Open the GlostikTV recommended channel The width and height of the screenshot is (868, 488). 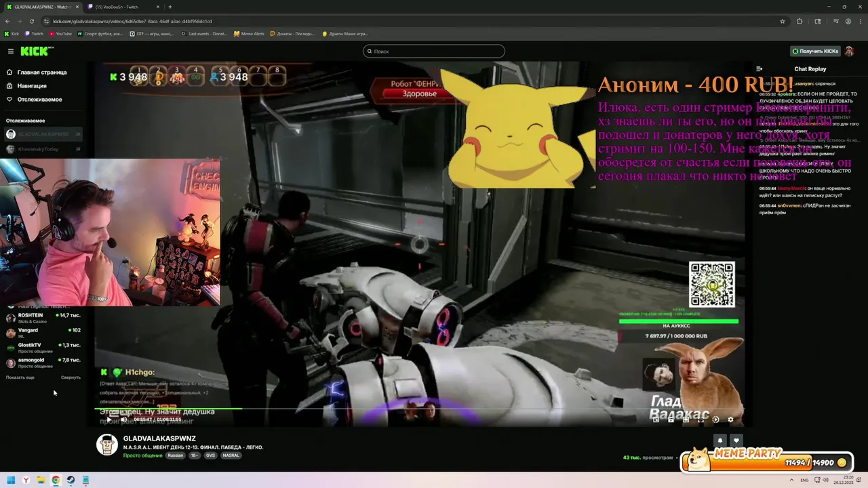[x=42, y=348]
